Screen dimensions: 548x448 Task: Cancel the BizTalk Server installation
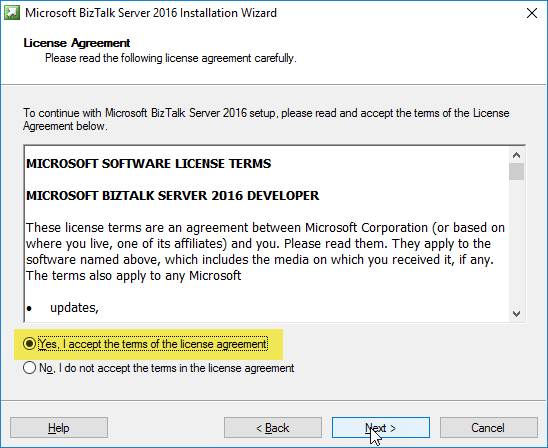[x=488, y=427]
